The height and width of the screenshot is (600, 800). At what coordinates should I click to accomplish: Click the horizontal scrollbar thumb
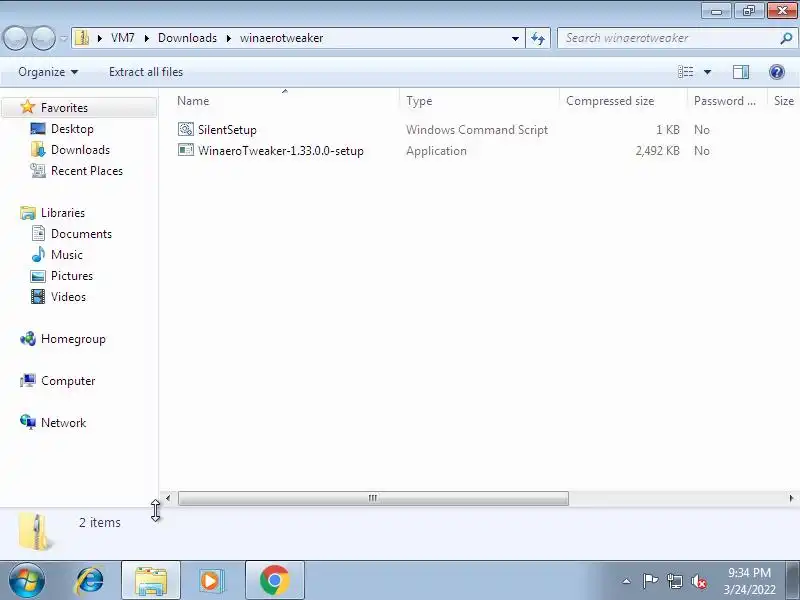click(373, 498)
